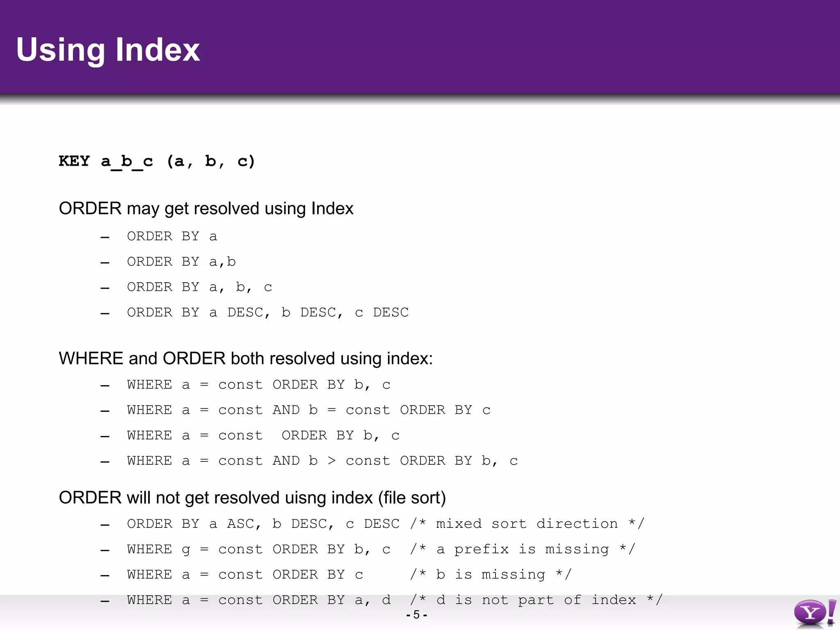Click the 'ORDER BY a DESC, b DESC, c DESC' line

coord(267,313)
